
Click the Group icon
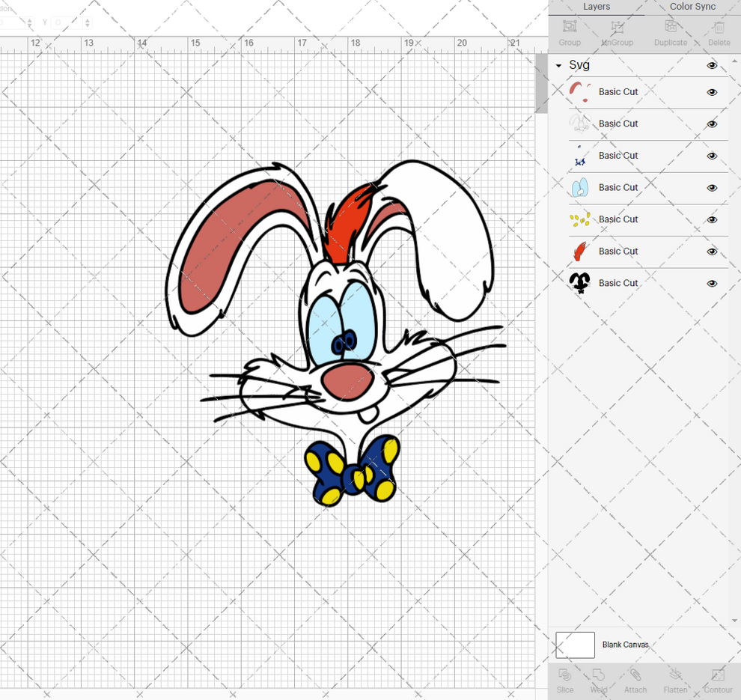pos(570,31)
